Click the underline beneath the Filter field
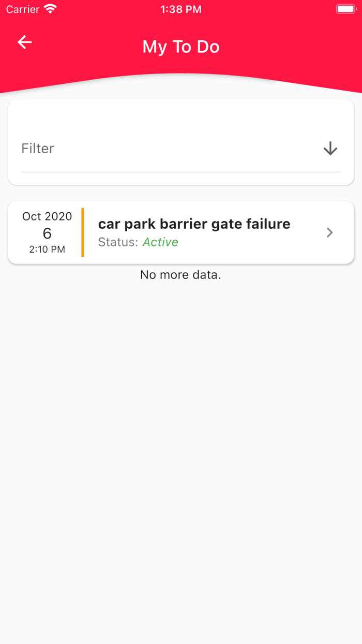The height and width of the screenshot is (644, 362). pos(180,172)
